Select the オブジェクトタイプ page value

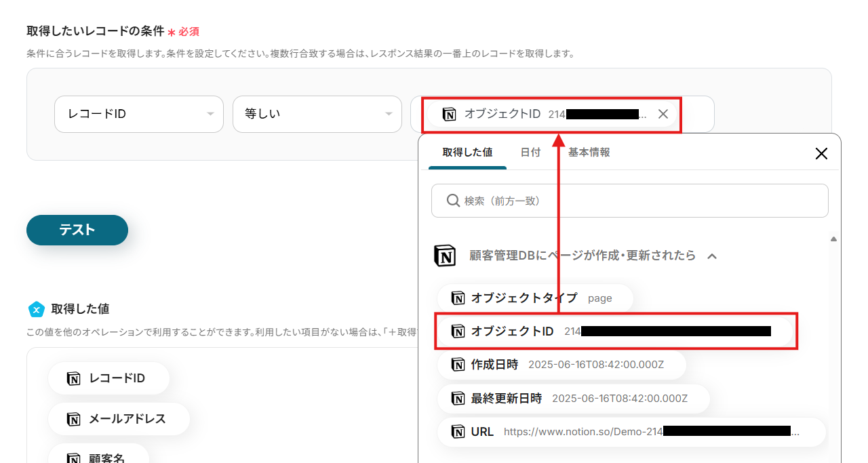coord(535,298)
